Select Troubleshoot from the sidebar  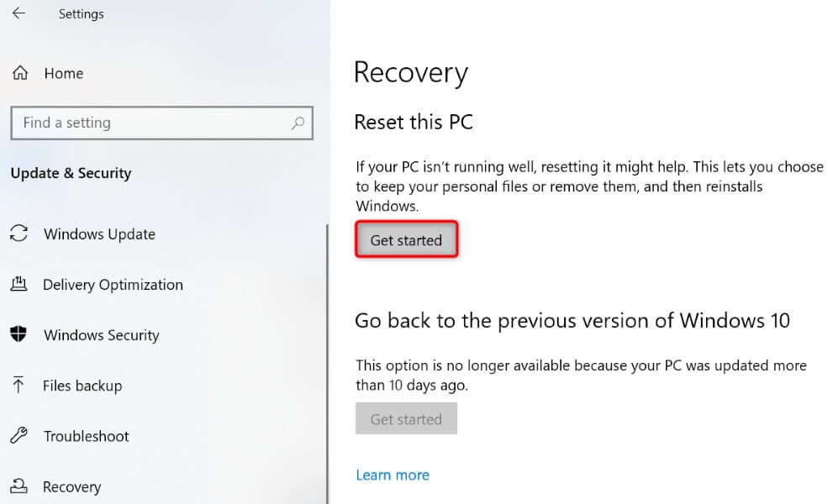tap(86, 435)
